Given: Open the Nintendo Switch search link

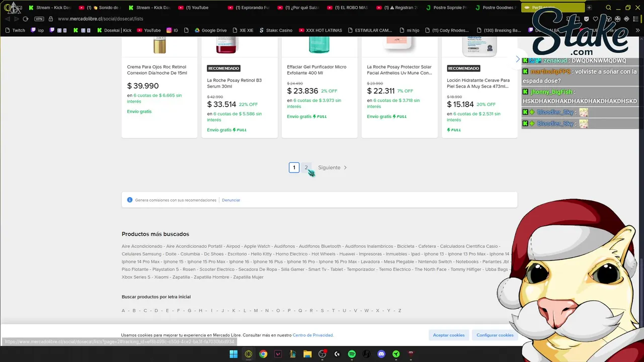Looking at the screenshot, I should click(435, 261).
